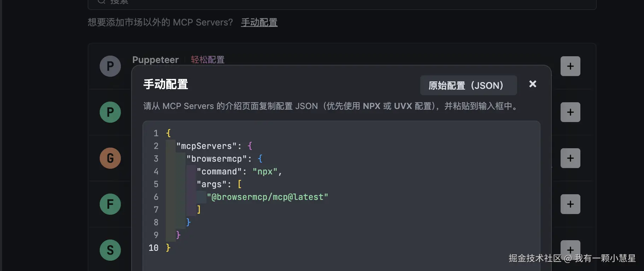
Task: Click the plus button in the S avatar row
Action: pos(570,248)
